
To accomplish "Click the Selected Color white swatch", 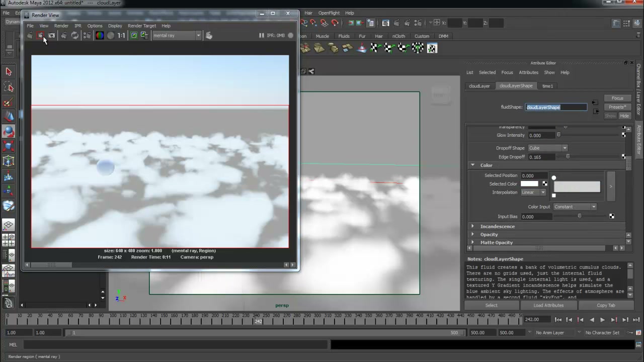I will click(x=529, y=184).
